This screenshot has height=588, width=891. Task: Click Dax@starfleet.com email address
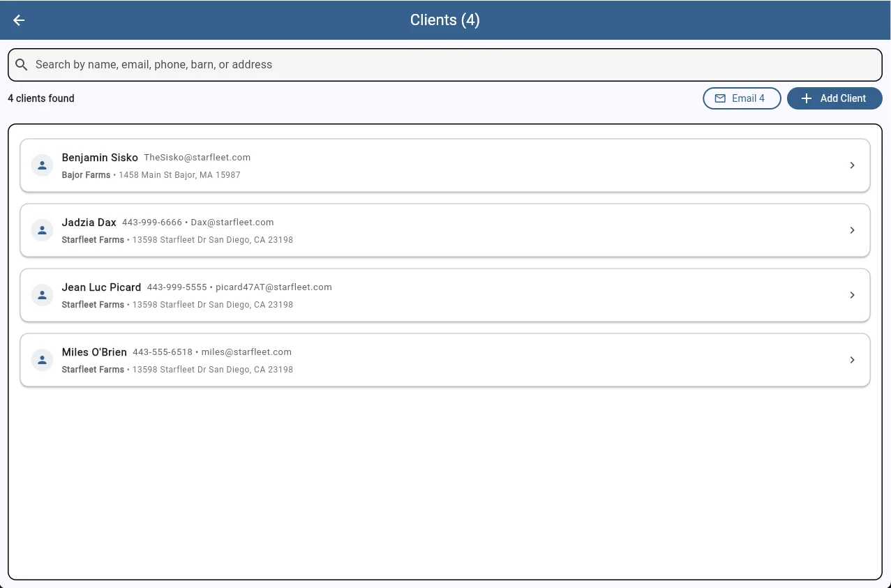(x=232, y=222)
